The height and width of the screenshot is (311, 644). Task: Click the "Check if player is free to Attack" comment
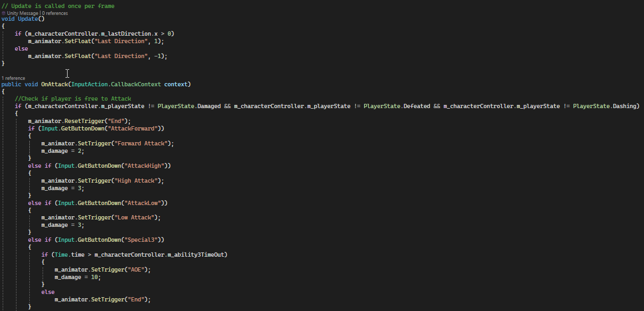pyautogui.click(x=73, y=99)
